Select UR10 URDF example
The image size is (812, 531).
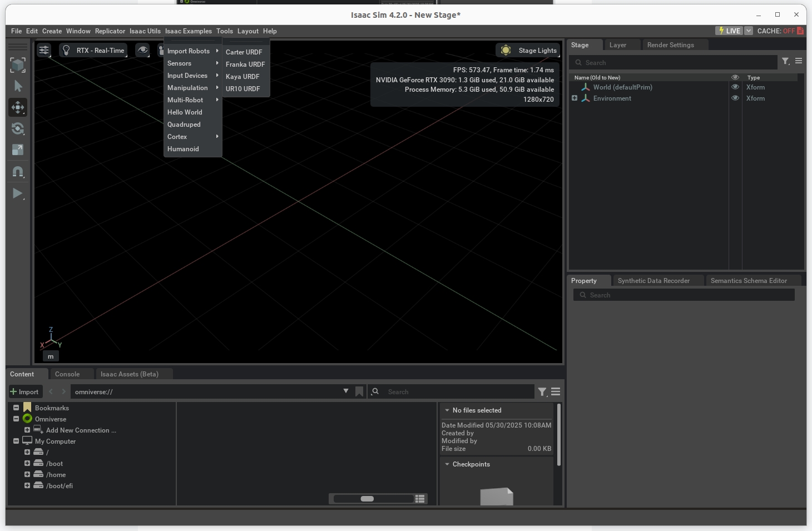(243, 89)
